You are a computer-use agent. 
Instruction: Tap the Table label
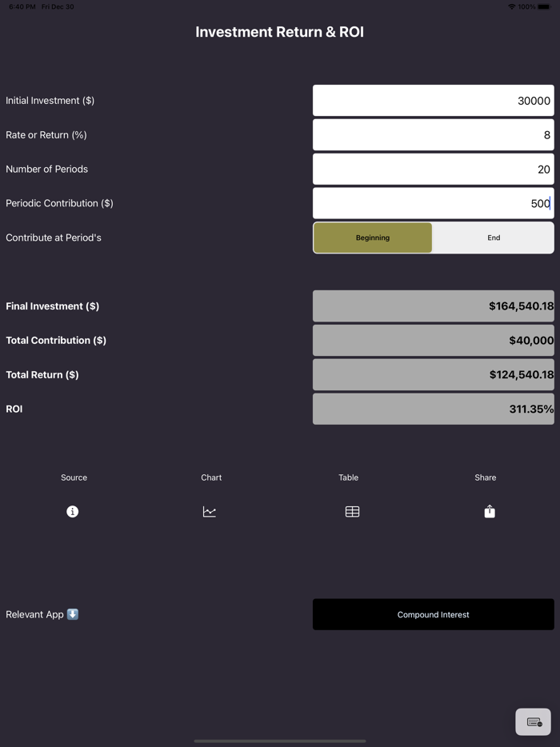pos(348,477)
